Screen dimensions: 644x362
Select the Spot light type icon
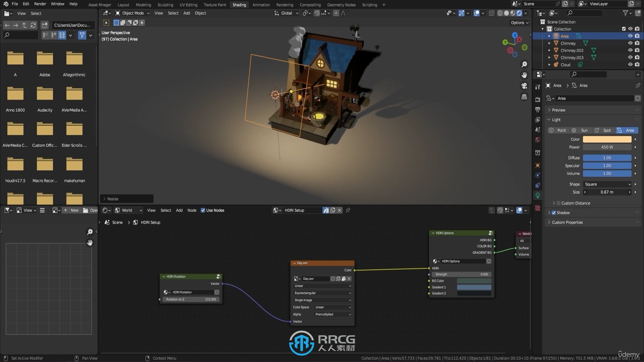(597, 130)
